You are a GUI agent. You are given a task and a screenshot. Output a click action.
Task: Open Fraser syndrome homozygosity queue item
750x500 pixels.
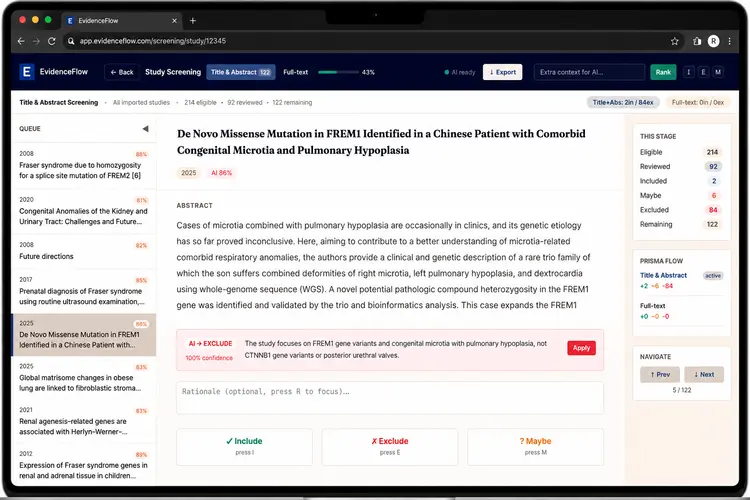click(84, 166)
